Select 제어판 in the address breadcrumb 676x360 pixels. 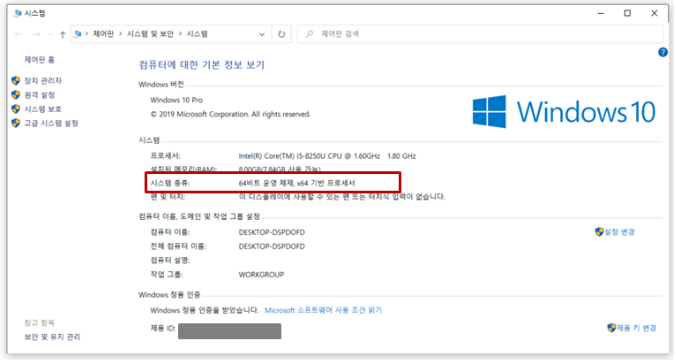click(103, 34)
